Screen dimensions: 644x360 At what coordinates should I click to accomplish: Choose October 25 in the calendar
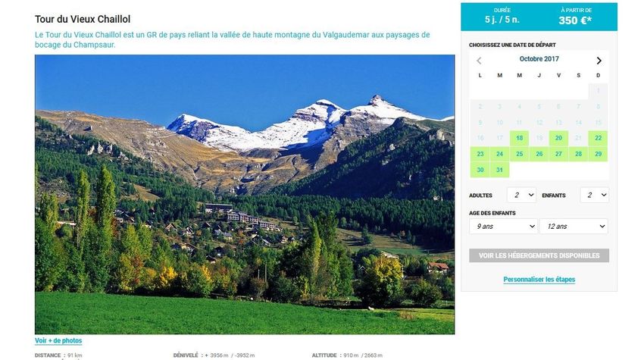tap(519, 154)
